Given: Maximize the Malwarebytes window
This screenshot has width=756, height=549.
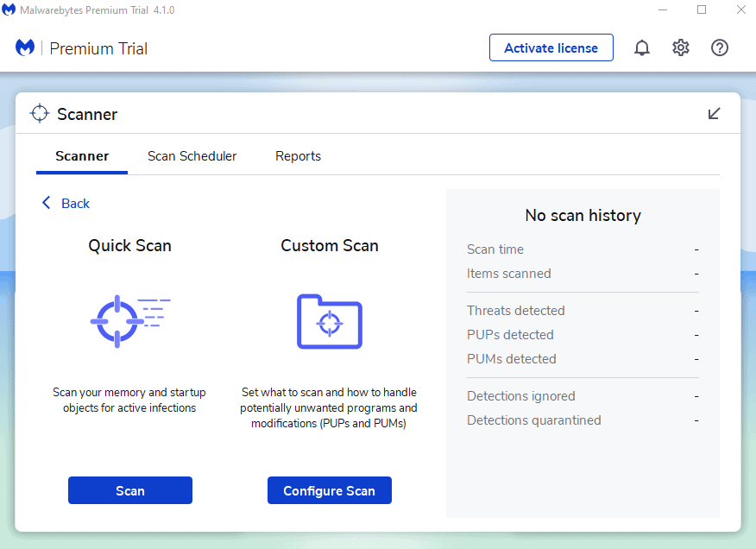Looking at the screenshot, I should tap(702, 9).
